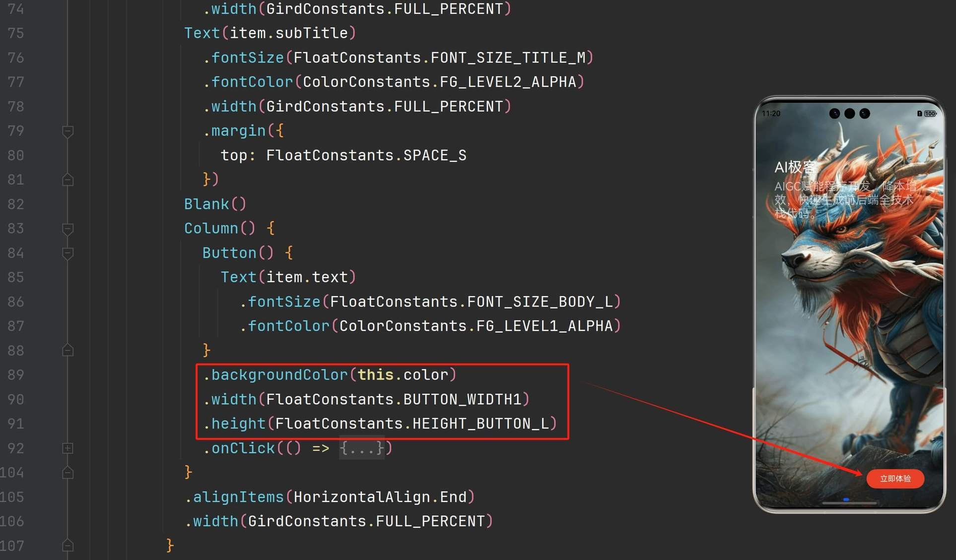Expand the folded onClick block at line 92

[x=68, y=448]
